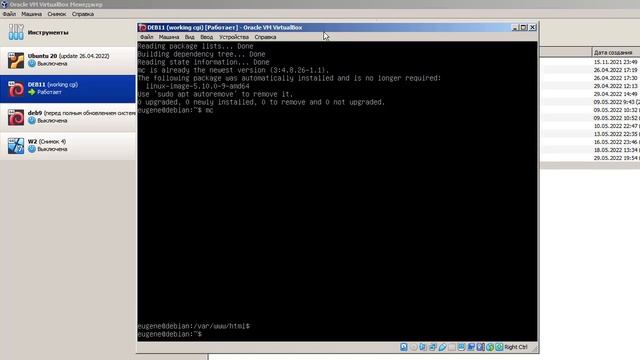Click snapshot date 18.05.2022 13:34
The height and width of the screenshot is (360, 640).
[x=616, y=150]
